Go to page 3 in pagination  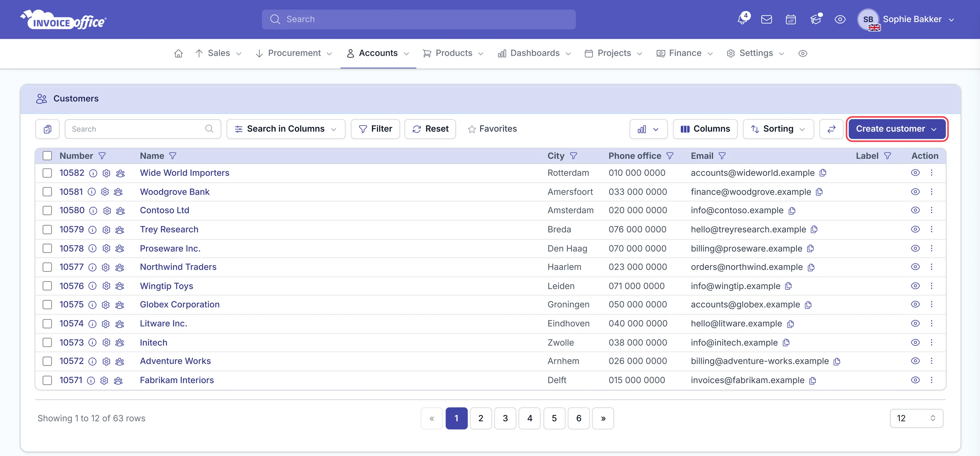(x=505, y=418)
